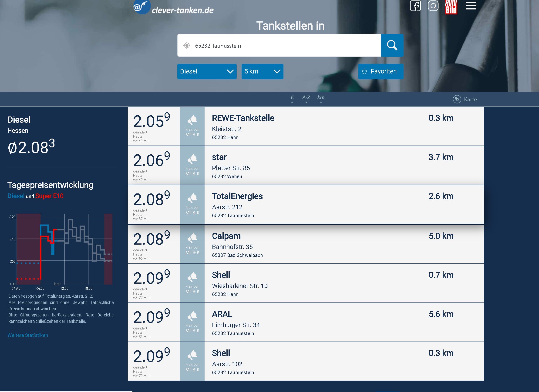The height and width of the screenshot is (392, 539).
Task: Open the Weitere Statistiken link
Action: coord(27,335)
